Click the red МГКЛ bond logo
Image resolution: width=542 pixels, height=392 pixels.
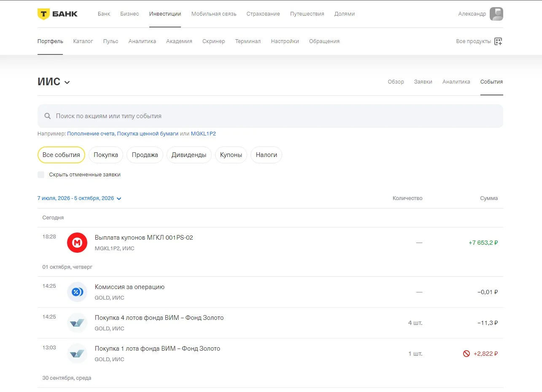pos(77,243)
